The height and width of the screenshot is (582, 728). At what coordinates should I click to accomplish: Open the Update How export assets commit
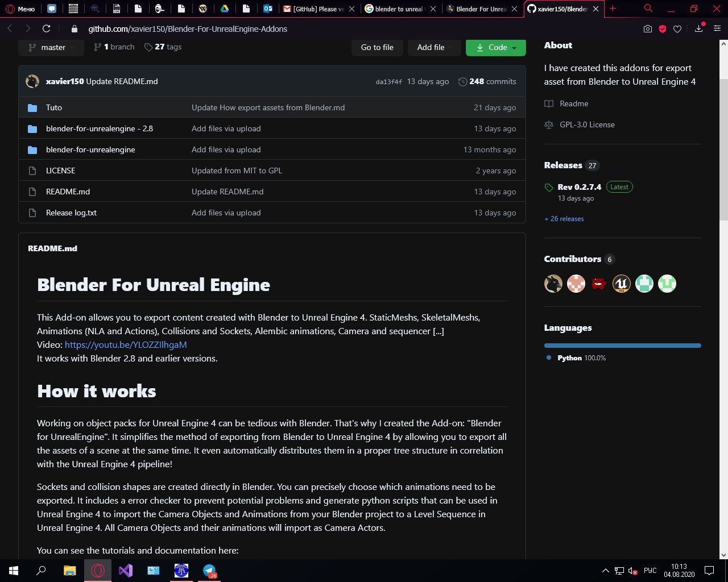click(268, 107)
